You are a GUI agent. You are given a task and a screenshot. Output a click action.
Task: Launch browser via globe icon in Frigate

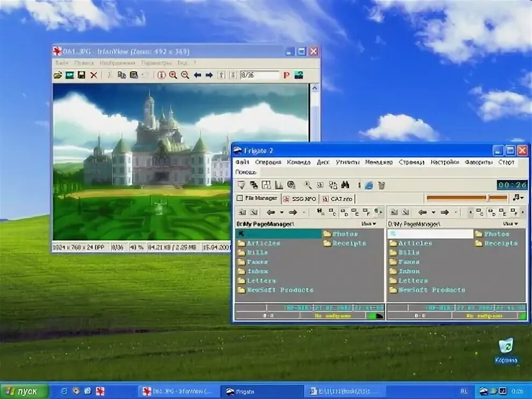click(x=369, y=185)
